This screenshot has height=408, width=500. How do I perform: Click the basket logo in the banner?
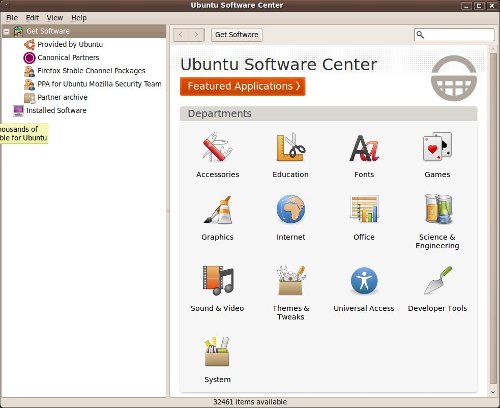point(454,78)
